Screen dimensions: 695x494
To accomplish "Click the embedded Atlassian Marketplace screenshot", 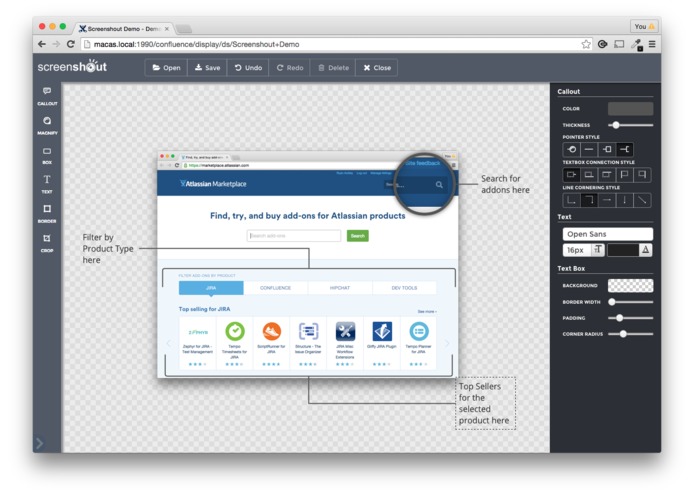I will pyautogui.click(x=308, y=265).
